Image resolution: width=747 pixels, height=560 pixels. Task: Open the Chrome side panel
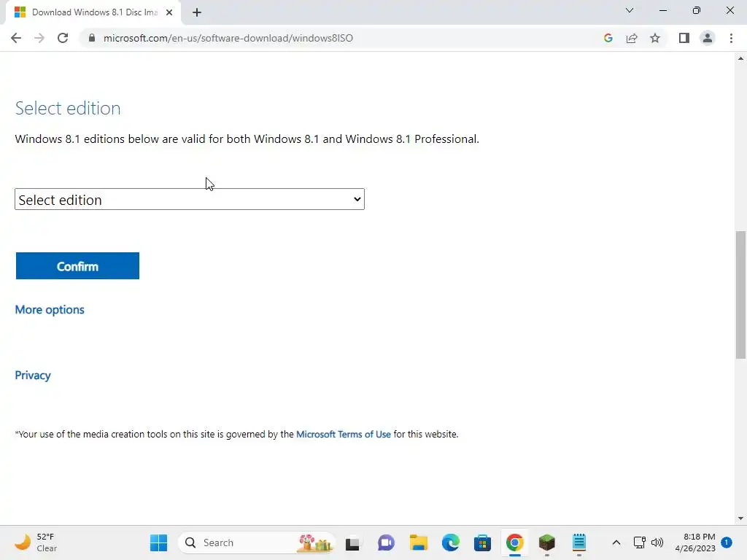click(x=684, y=38)
